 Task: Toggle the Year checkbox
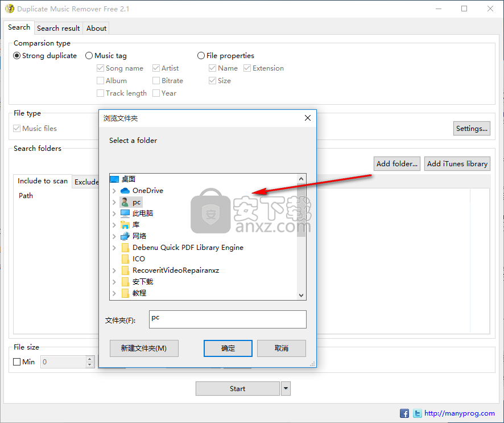click(x=156, y=93)
